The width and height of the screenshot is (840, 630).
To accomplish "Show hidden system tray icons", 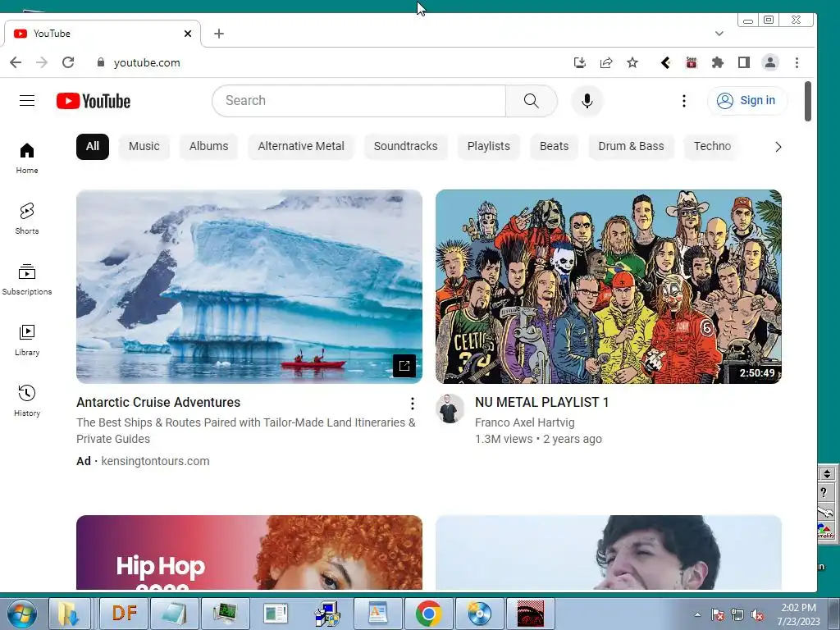I will tap(697, 614).
